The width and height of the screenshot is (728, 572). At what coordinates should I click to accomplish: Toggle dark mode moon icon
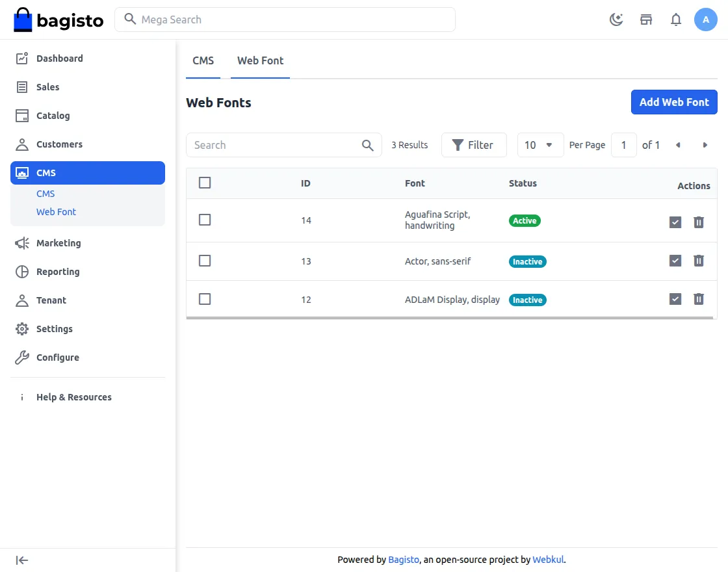point(616,19)
